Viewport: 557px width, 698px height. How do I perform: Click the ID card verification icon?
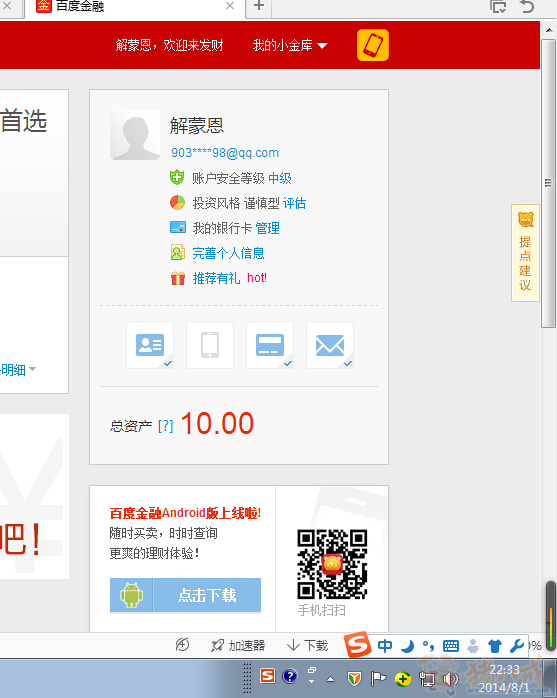(150, 345)
